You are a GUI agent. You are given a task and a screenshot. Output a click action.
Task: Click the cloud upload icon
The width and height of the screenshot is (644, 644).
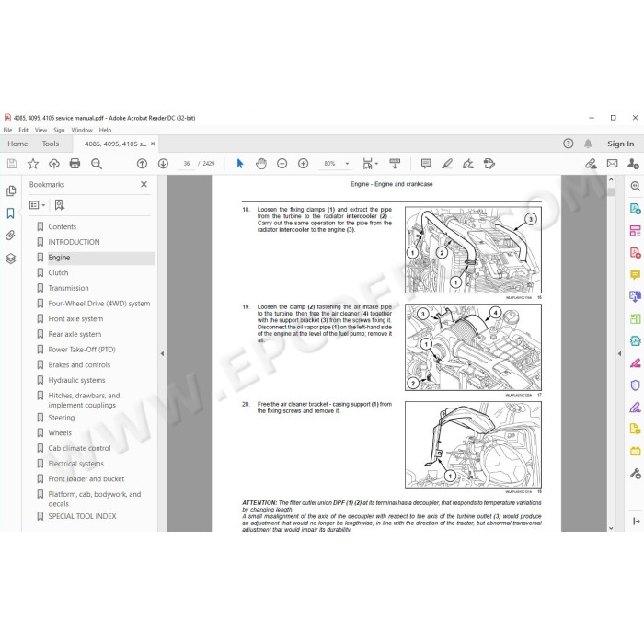point(53,164)
